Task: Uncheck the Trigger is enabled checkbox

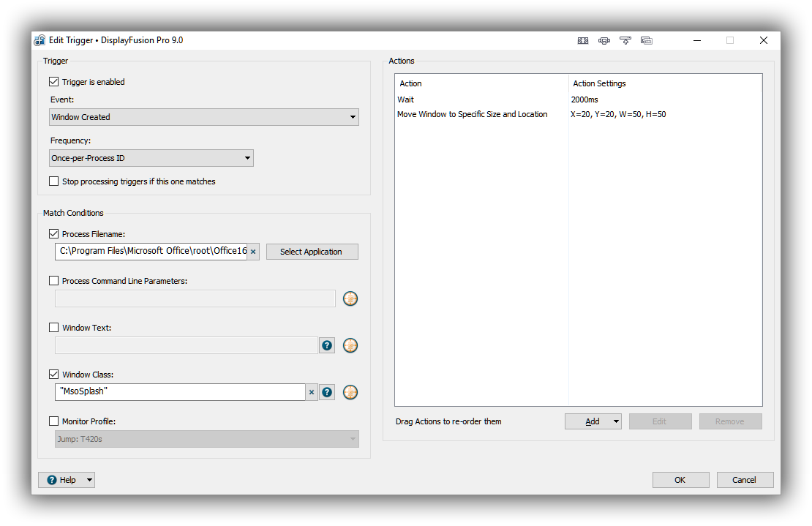Action: click(54, 82)
